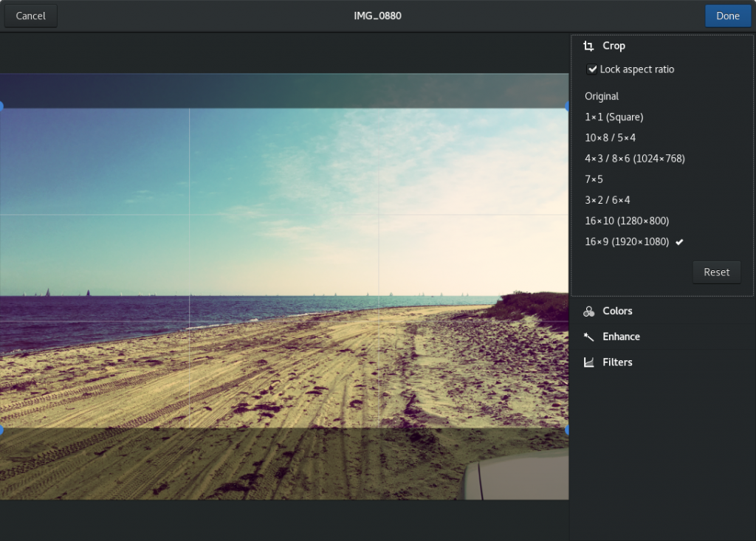Select the 7×5 aspect ratio

[x=594, y=179]
